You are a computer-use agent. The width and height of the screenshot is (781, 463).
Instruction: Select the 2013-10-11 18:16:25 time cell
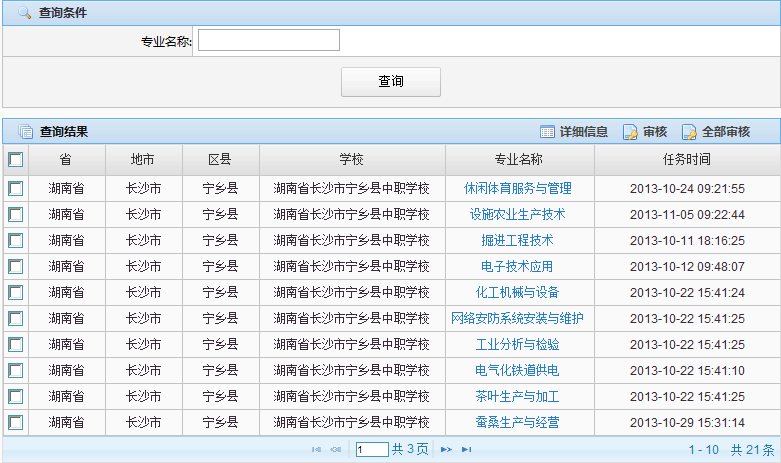coord(687,240)
